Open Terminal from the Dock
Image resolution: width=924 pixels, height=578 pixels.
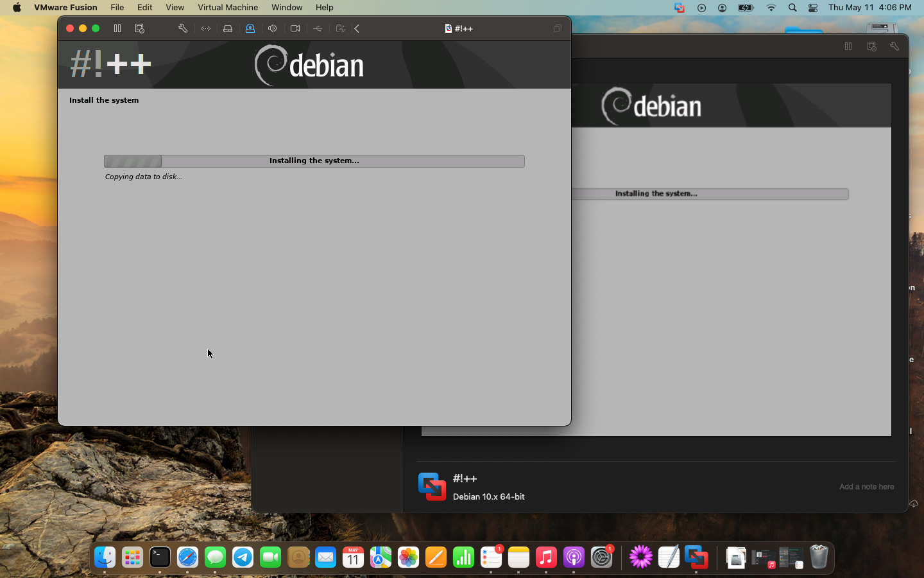[160, 557]
